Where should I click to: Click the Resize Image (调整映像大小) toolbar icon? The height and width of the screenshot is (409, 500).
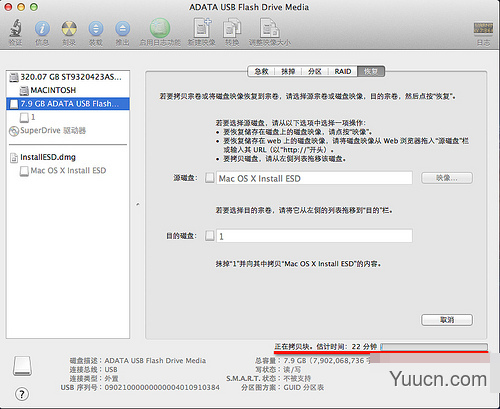click(x=270, y=28)
